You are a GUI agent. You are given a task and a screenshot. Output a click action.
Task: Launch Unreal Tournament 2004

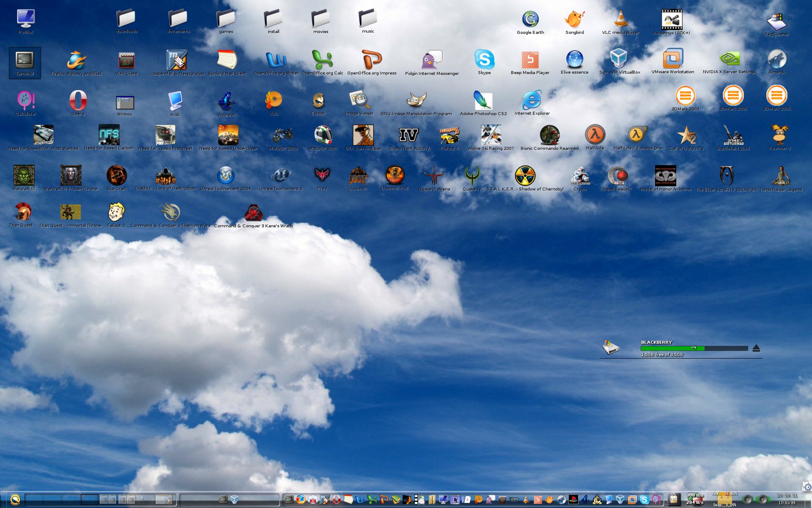225,178
